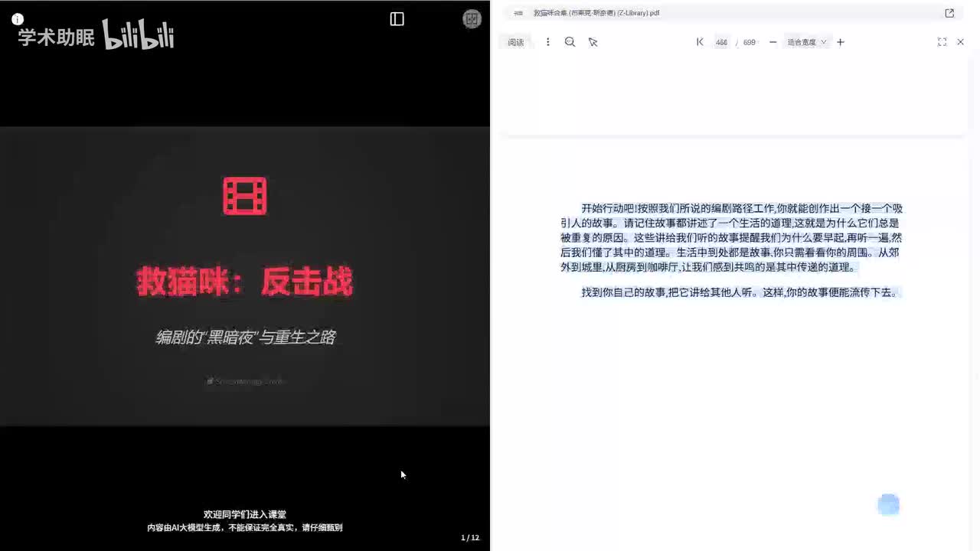Click the sentence 找到你自己的故事
The image size is (980, 551).
pos(739,292)
